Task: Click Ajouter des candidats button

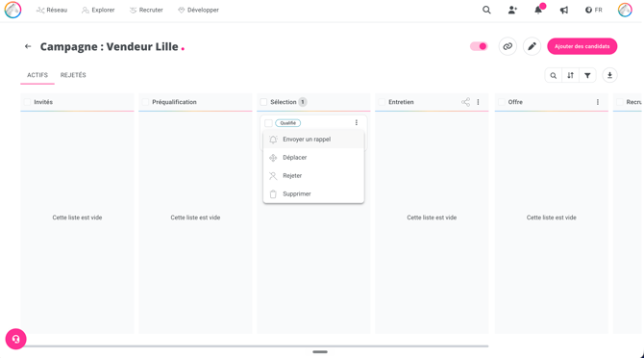Action: (582, 46)
